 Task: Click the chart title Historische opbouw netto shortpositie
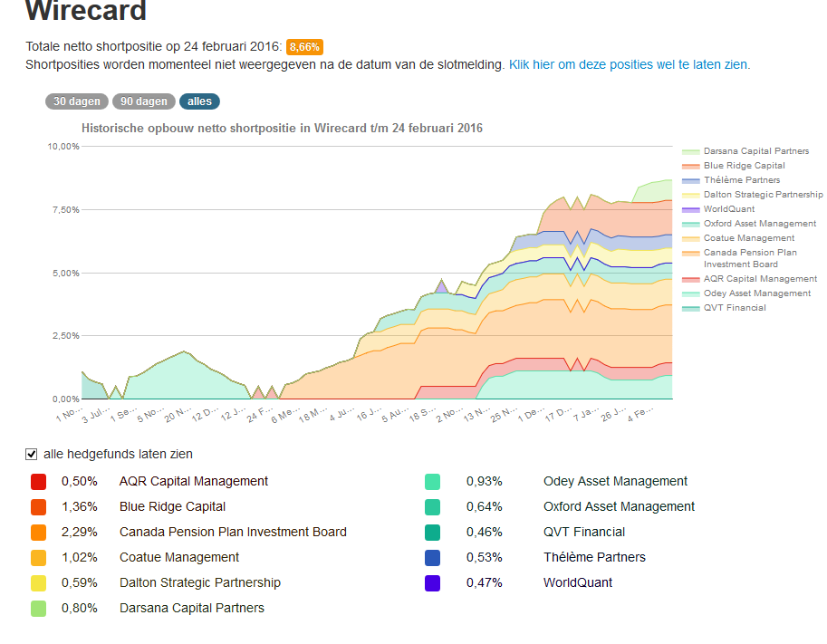282,129
